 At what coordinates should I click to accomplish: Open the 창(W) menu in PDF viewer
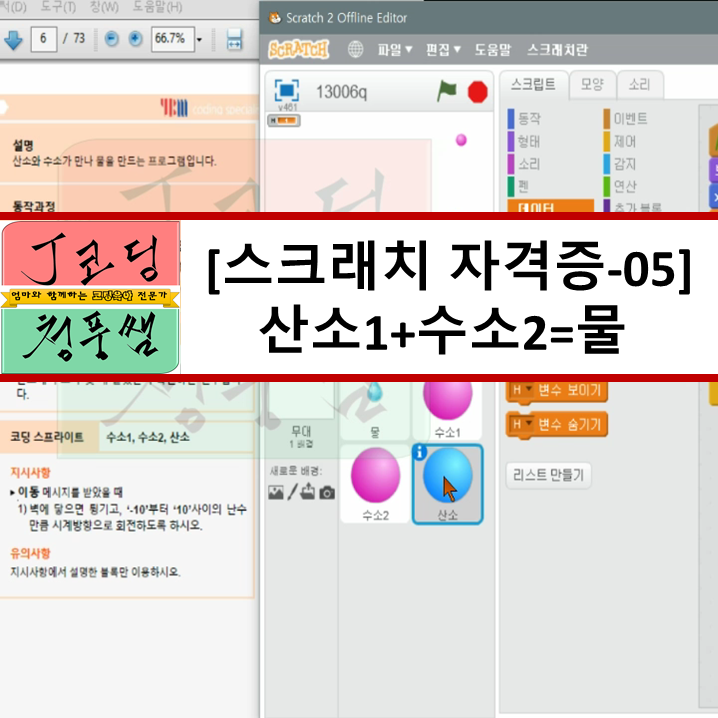(x=104, y=7)
